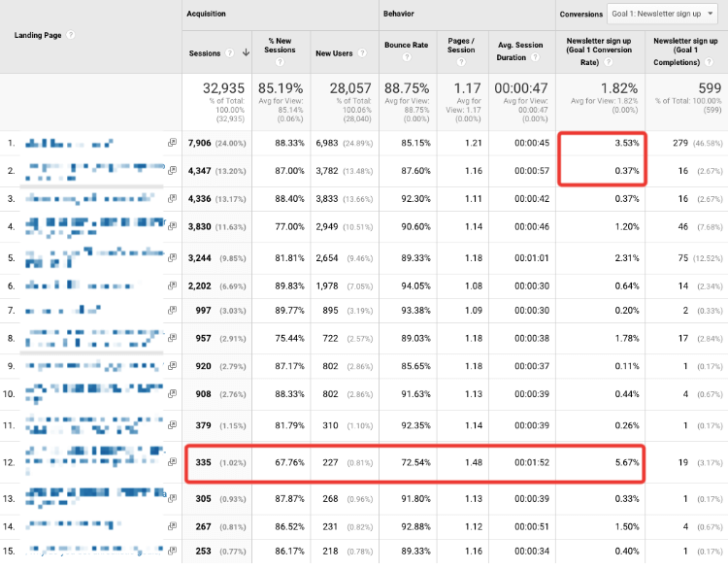728x570 pixels.
Task: Select the total 599 completions value
Action: (710, 88)
